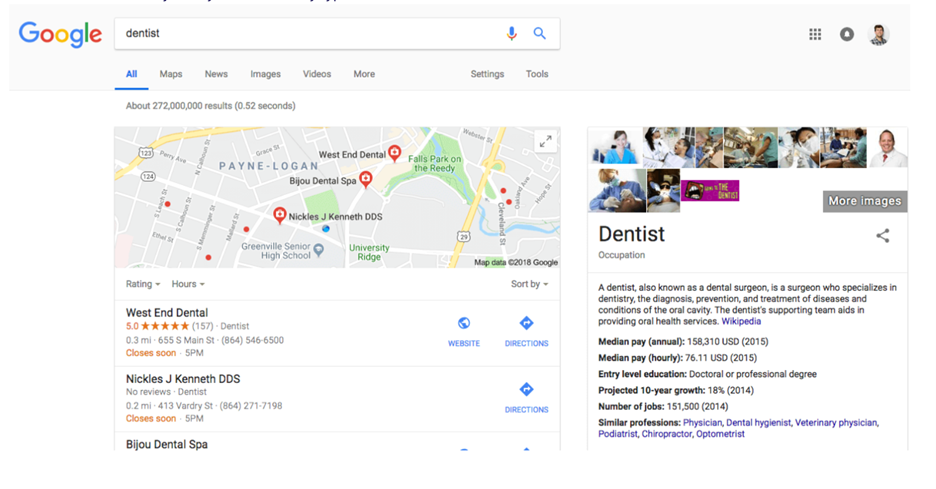Open the smiling dentist in white coat image

point(888,147)
